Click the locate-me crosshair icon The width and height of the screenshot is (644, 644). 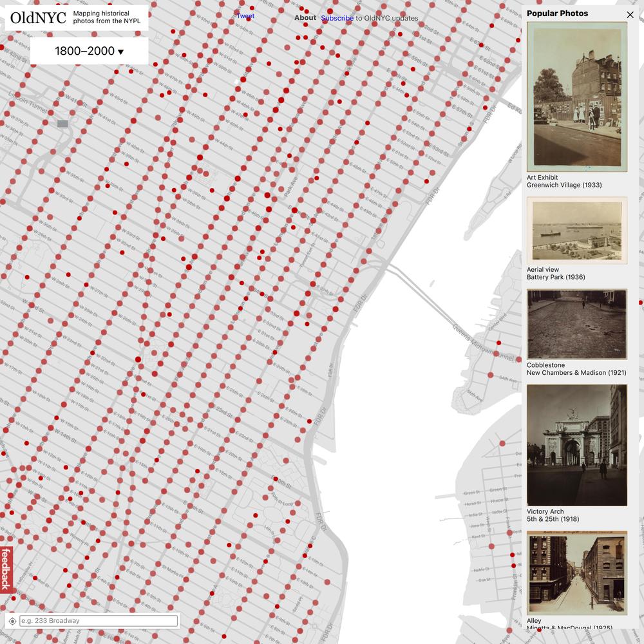[12, 621]
